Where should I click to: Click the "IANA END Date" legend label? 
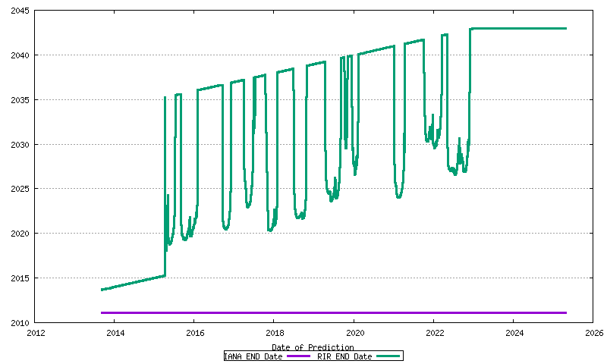coord(253,356)
